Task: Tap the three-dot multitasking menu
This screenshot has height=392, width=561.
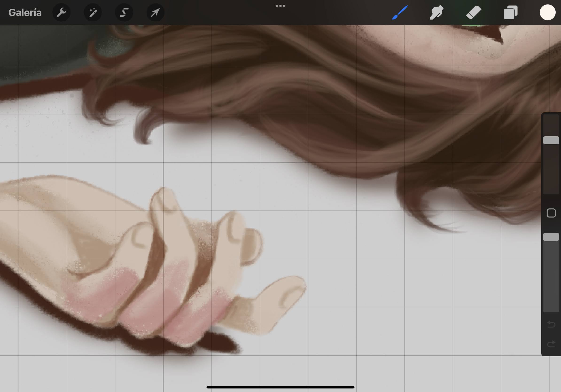Action: 280,6
